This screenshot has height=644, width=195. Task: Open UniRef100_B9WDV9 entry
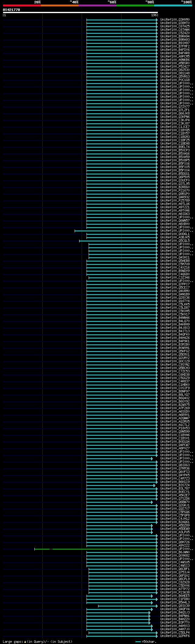click(175, 271)
